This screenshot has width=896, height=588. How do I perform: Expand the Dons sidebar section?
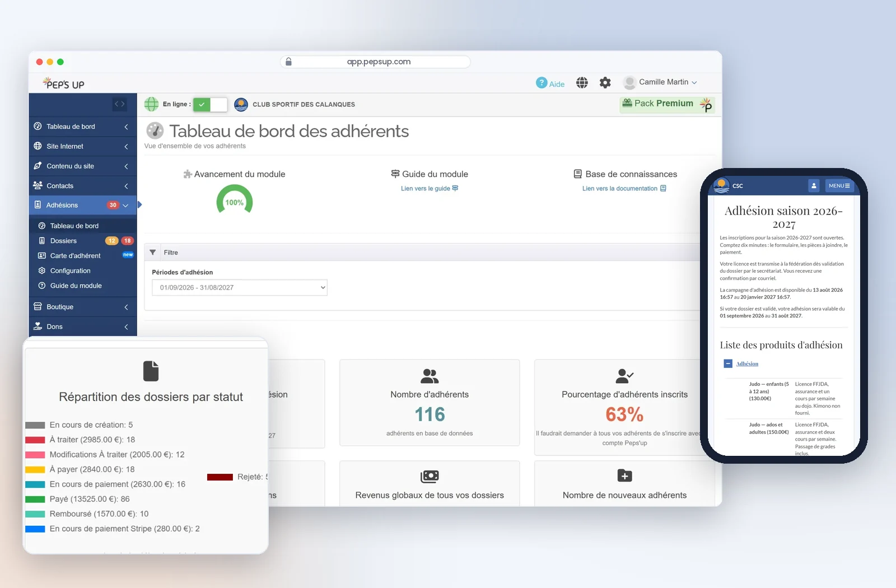pyautogui.click(x=83, y=326)
